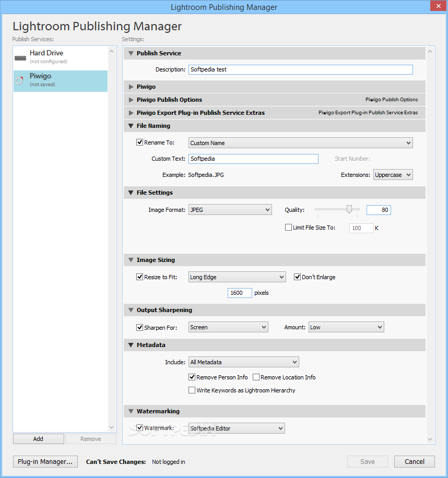Viewport: 448px width, 478px height.
Task: Click the Piwigo service icon
Action: click(19, 80)
